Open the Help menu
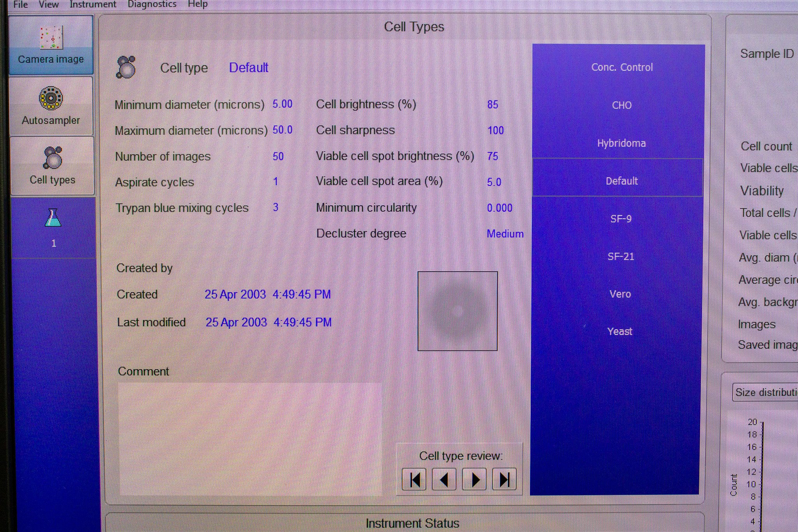The width and height of the screenshot is (798, 532). click(198, 4)
